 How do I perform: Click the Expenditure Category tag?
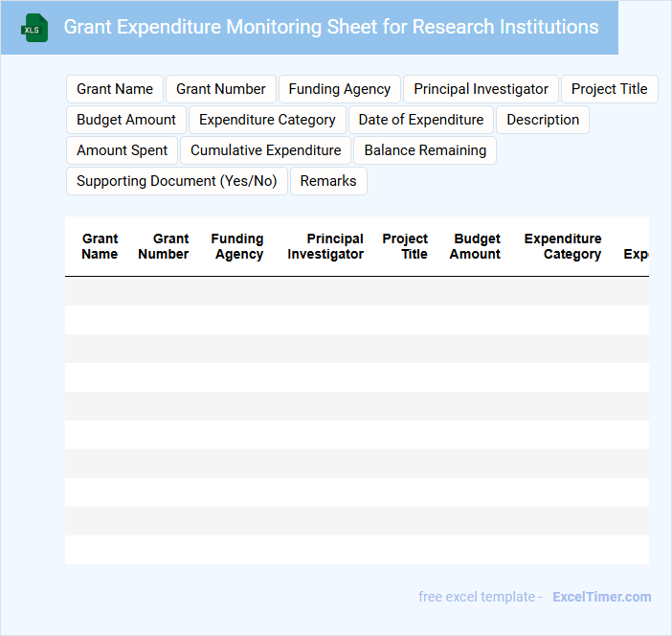coord(267,120)
